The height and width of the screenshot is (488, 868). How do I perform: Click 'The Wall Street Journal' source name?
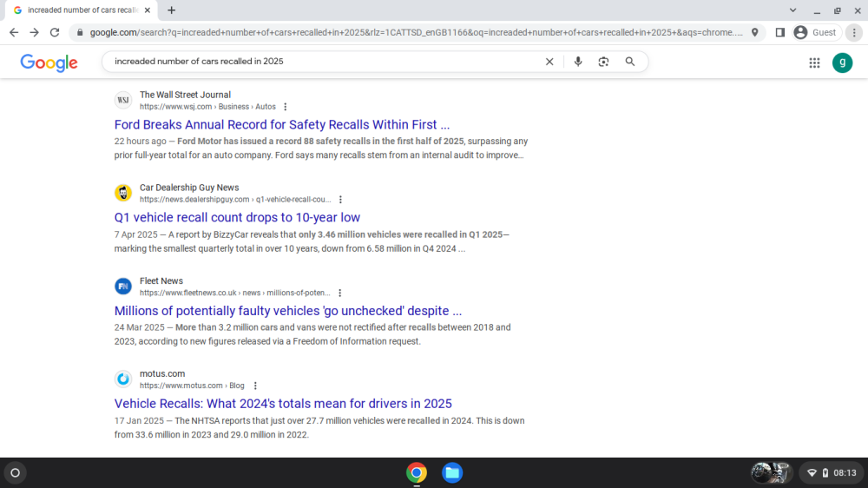[x=185, y=95]
